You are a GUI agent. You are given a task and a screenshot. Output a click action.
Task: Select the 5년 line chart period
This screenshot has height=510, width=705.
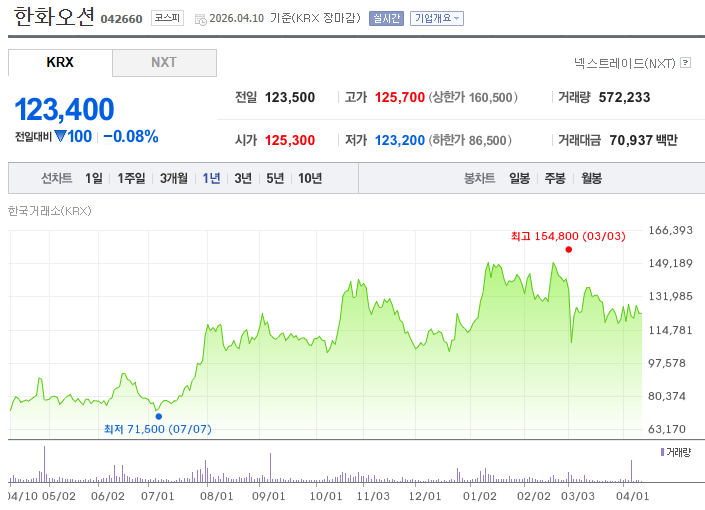(x=275, y=179)
